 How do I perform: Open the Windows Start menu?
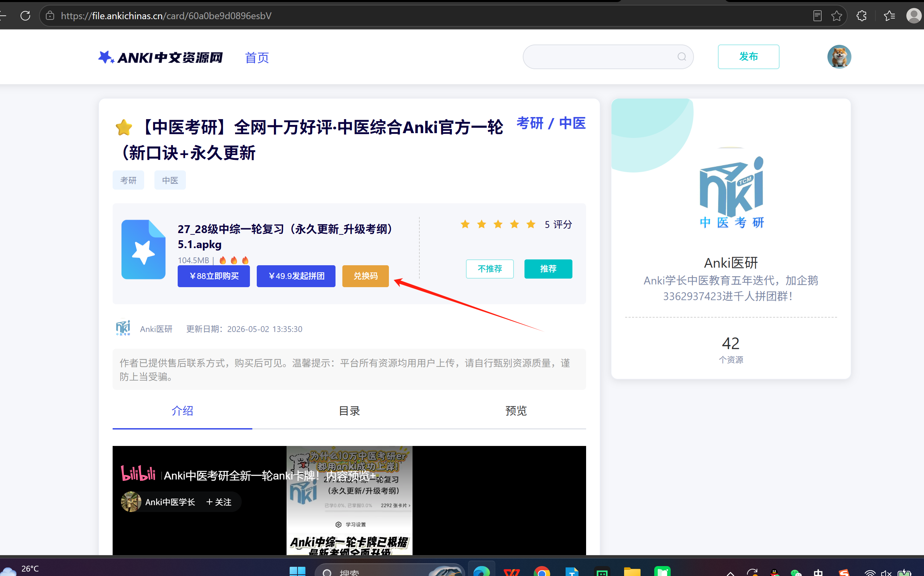[297, 571]
